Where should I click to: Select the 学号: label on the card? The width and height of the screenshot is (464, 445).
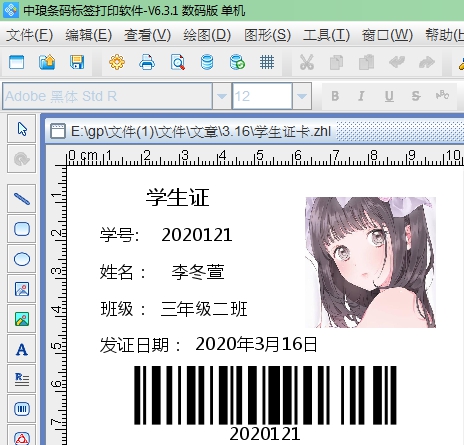[120, 235]
